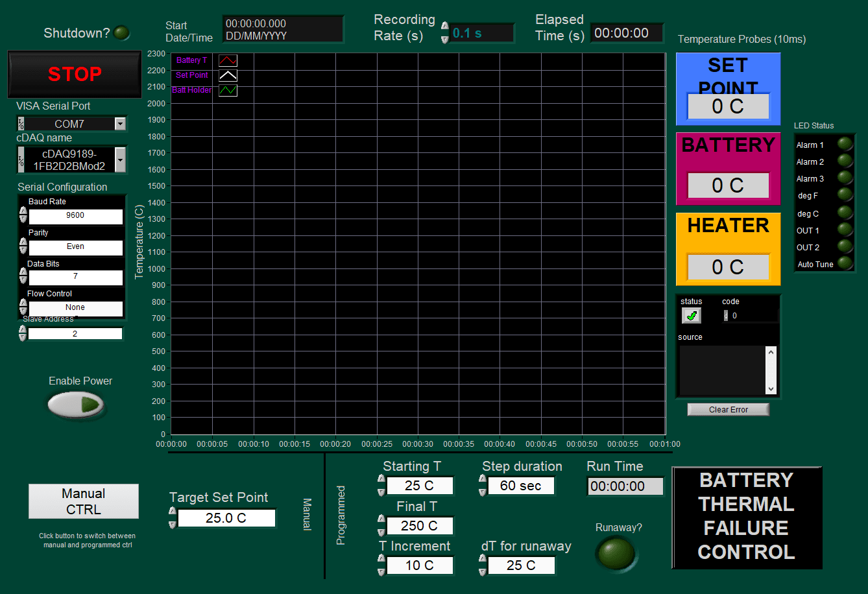868x594 pixels.
Task: Click the Set Point white plot legend icon
Action: pos(228,75)
